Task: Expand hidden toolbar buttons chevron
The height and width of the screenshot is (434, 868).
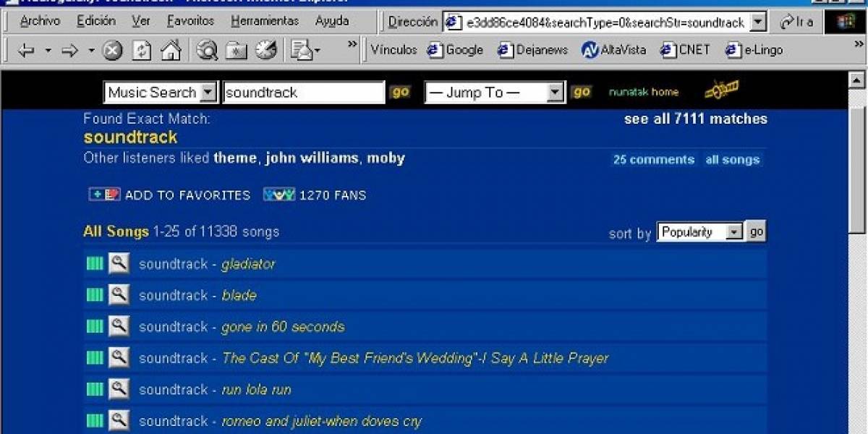Action: [353, 45]
